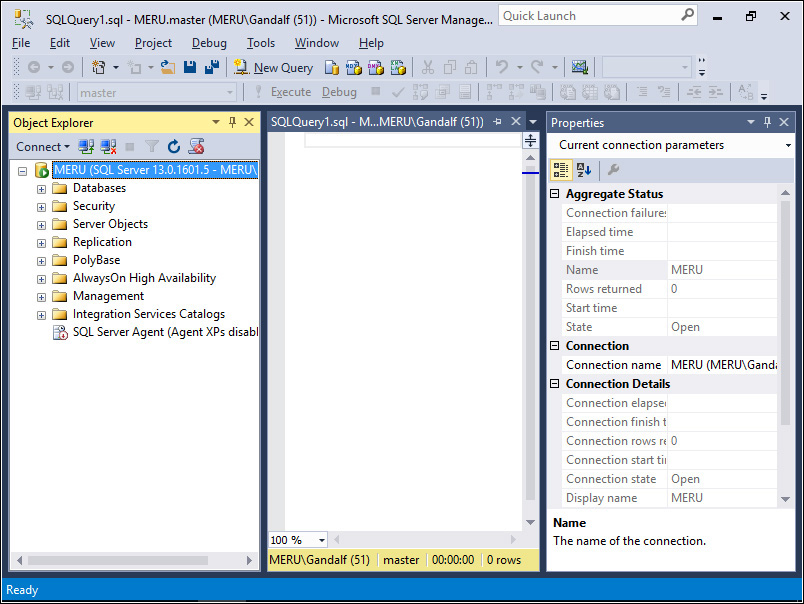Open the Project menu

click(153, 43)
